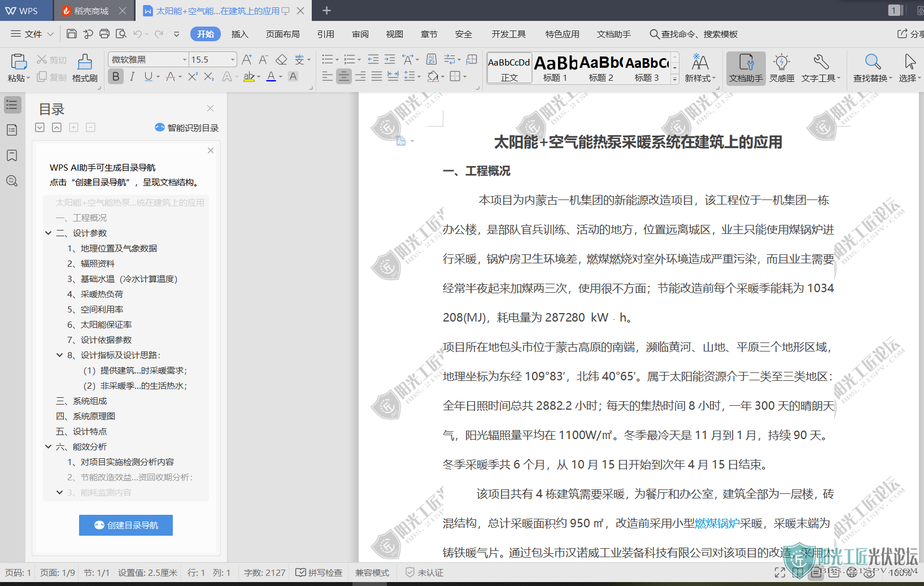Open new tab with plus button

coord(326,10)
